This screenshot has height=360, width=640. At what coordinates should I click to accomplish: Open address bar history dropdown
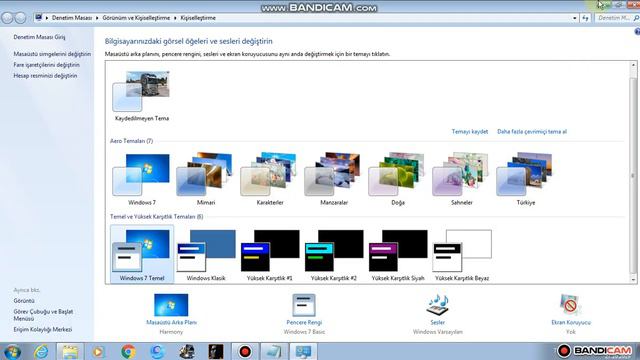tap(575, 18)
